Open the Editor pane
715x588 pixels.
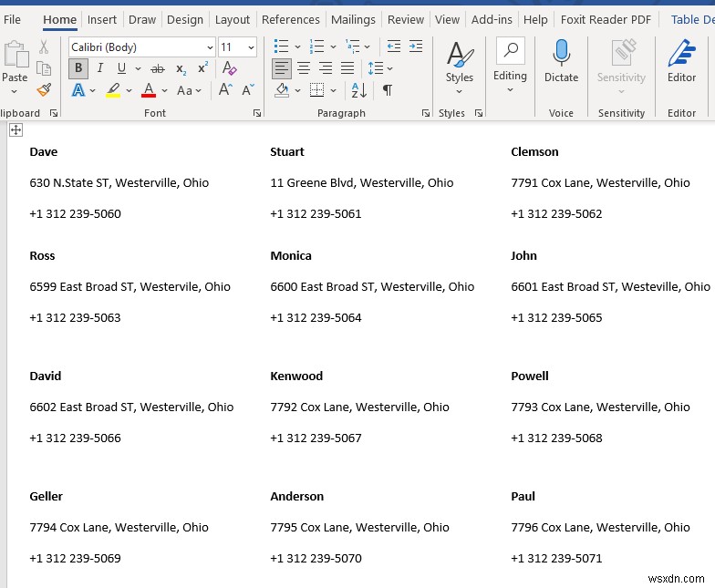(682, 62)
